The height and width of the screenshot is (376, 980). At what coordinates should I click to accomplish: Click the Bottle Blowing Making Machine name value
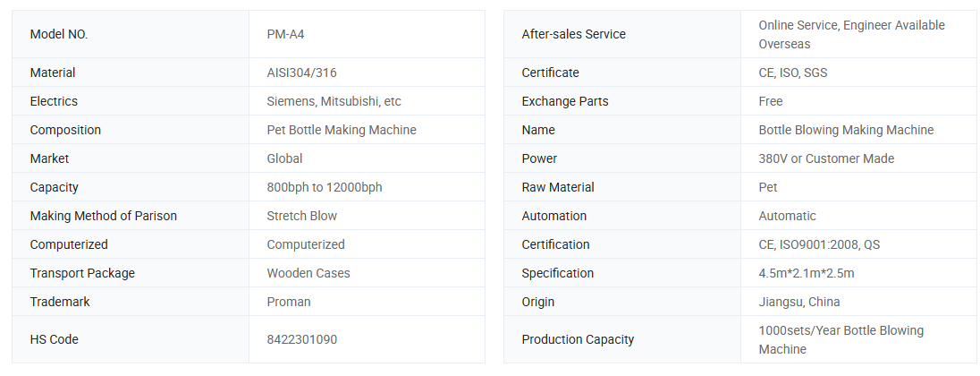pyautogui.click(x=846, y=130)
